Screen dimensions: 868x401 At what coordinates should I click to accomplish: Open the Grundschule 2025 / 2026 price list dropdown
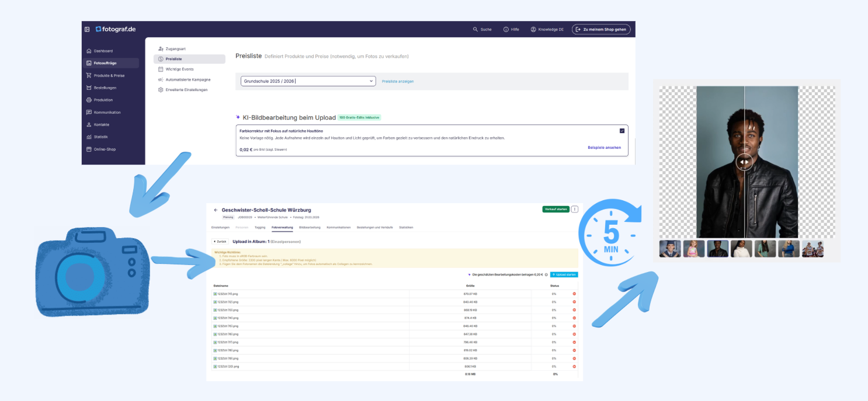(x=308, y=81)
